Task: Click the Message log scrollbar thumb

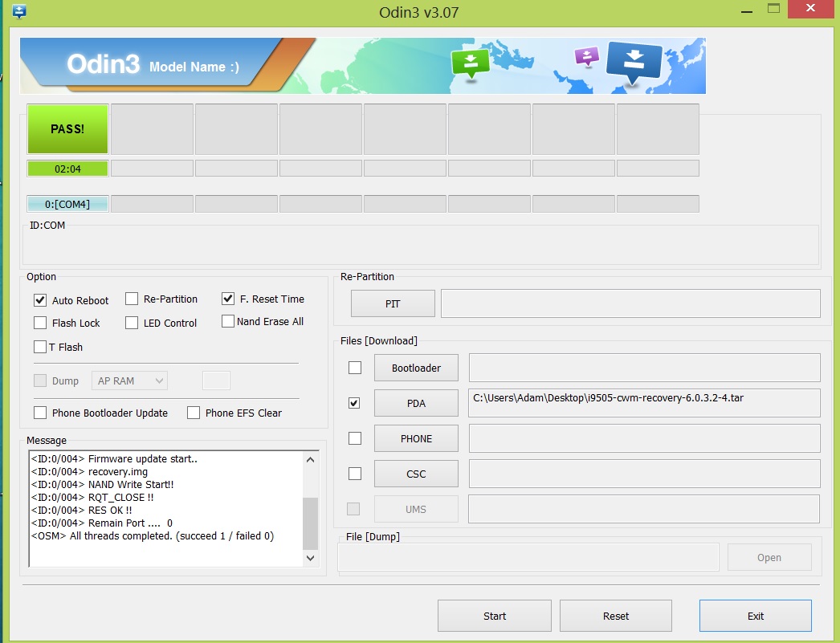Action: click(310, 523)
